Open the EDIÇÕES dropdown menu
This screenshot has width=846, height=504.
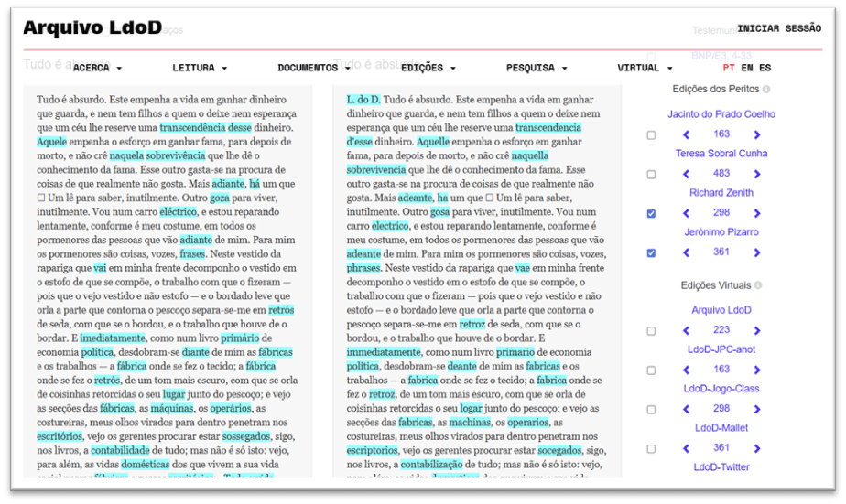428,68
